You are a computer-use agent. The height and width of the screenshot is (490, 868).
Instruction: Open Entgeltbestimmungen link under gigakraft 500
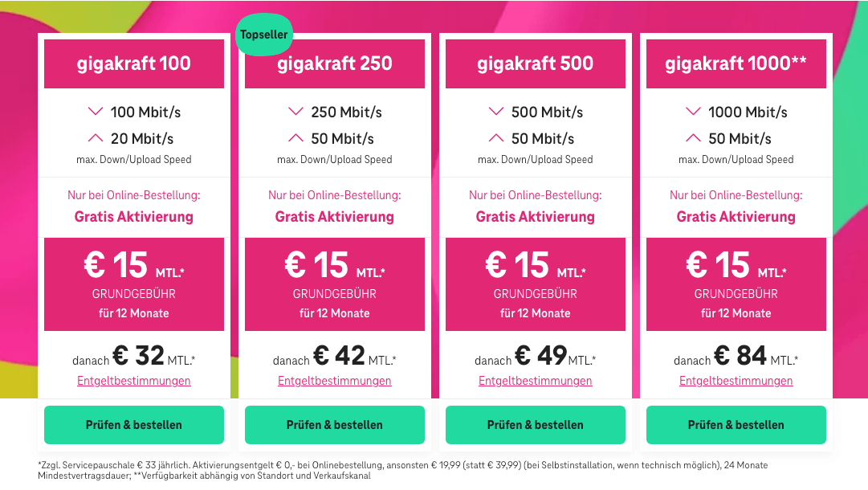point(536,381)
